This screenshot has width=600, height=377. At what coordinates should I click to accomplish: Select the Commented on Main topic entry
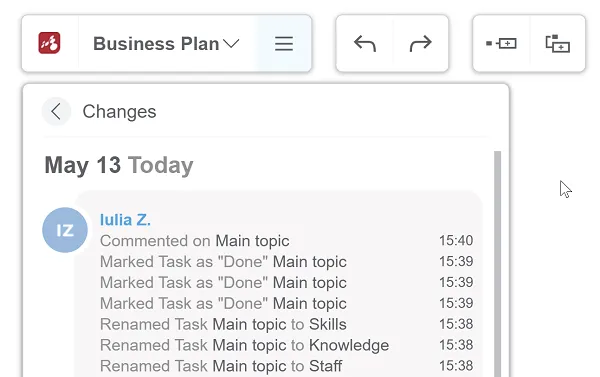coord(286,241)
